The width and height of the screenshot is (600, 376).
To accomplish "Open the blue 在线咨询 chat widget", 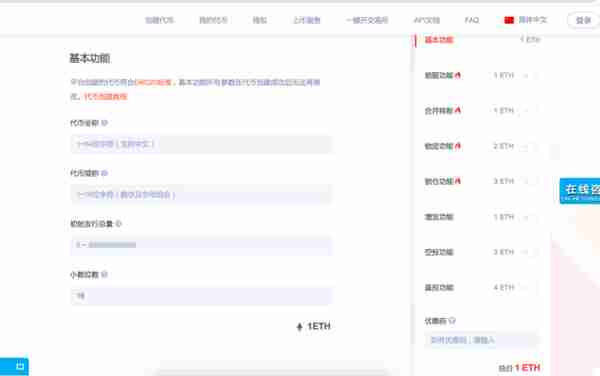I will [x=580, y=190].
